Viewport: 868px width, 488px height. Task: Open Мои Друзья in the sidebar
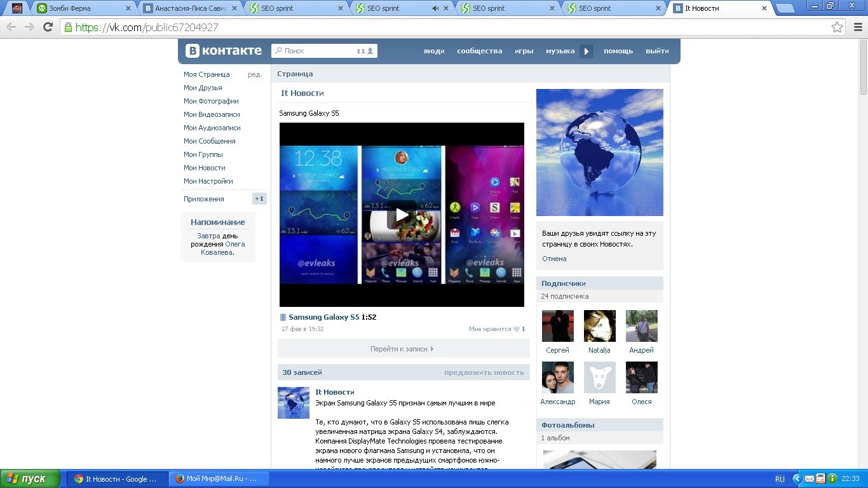click(203, 88)
